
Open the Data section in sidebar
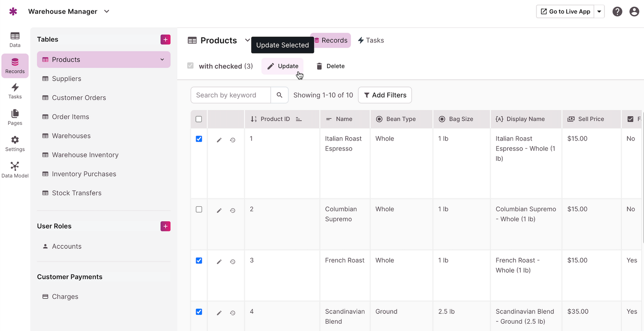pyautogui.click(x=15, y=39)
